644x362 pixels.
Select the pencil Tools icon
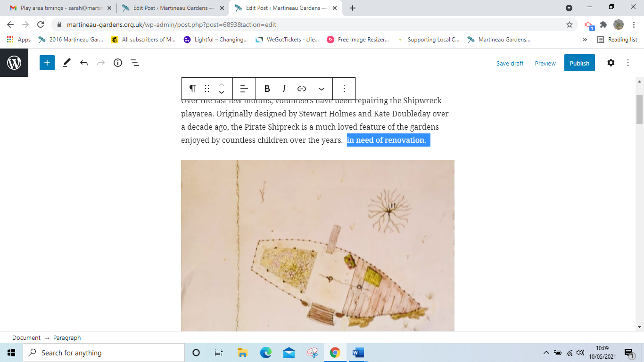(66, 63)
